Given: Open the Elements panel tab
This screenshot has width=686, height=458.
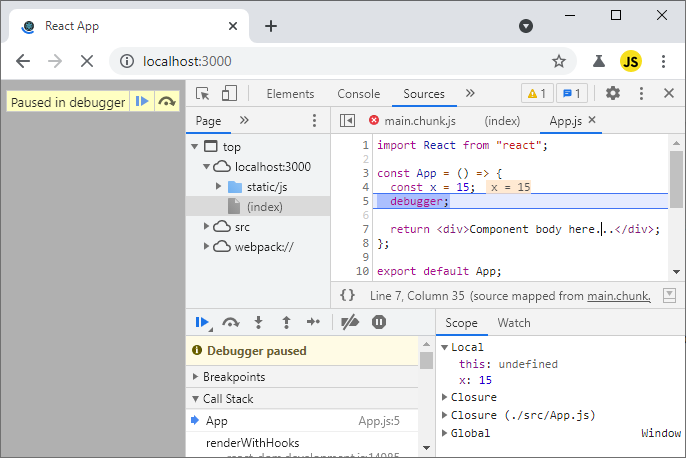Looking at the screenshot, I should click(290, 94).
